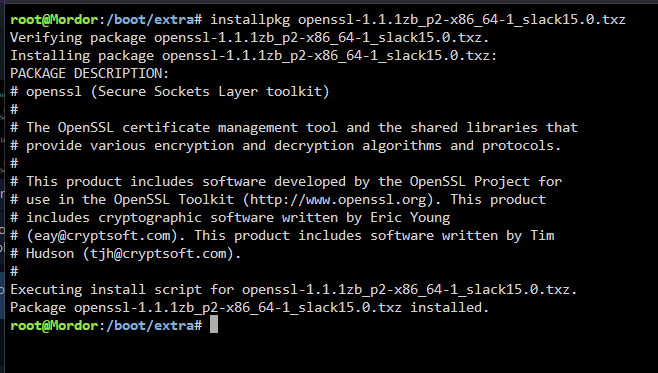Screen dimensions: 658x373
Task: Click the 'PACKAGE DESCRIPTION:' heading text
Action: coord(89,73)
